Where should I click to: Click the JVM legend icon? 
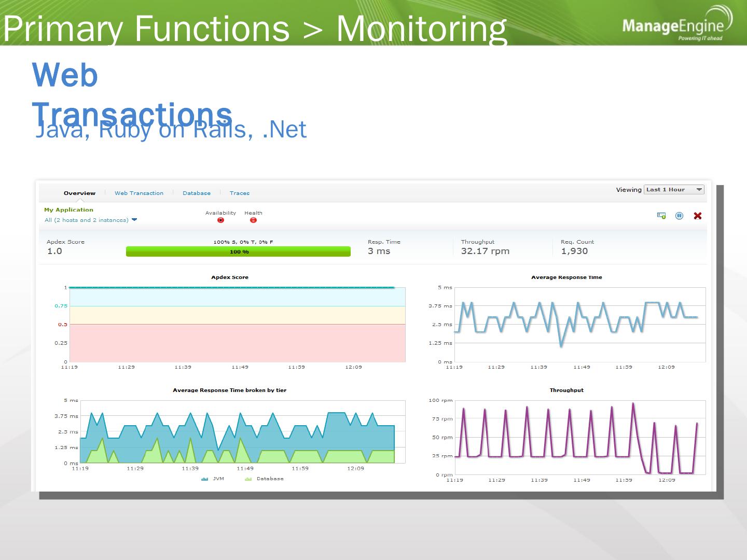coord(204,479)
